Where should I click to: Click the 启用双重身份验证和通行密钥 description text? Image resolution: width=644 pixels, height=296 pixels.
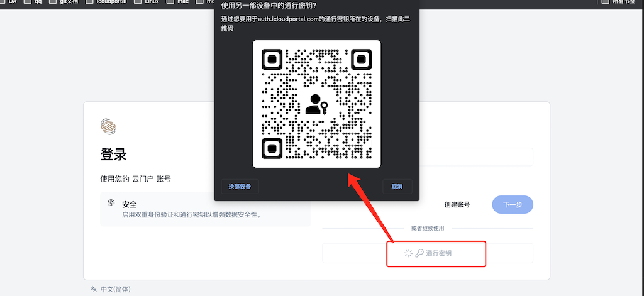(192, 215)
